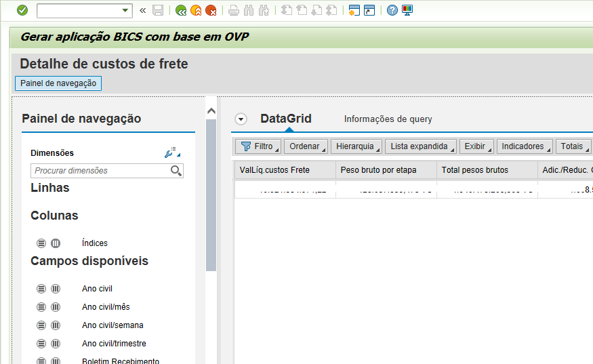Collapse the DataGrid panel with round arrow
Image resolution: width=593 pixels, height=364 pixels.
(x=241, y=119)
